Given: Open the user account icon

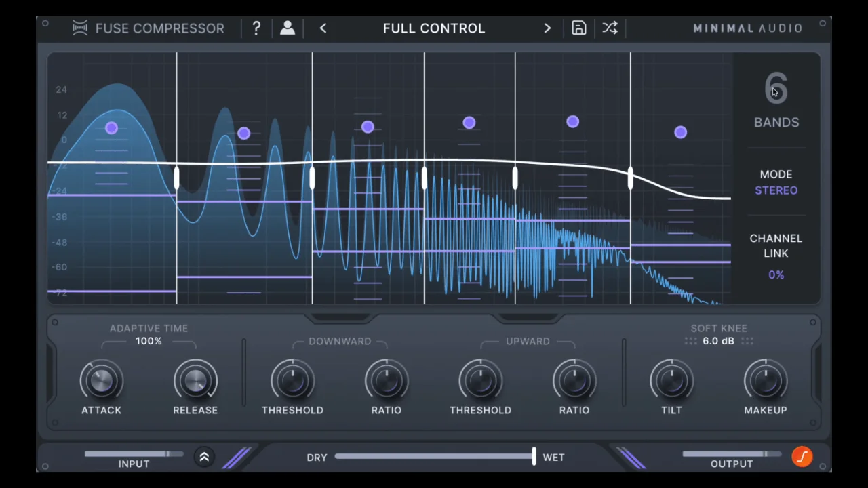Looking at the screenshot, I should [288, 28].
